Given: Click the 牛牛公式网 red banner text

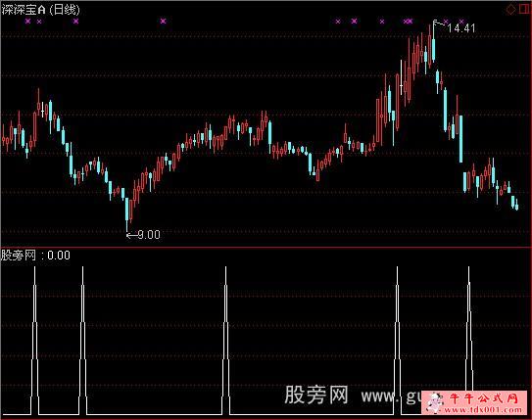Looking at the screenshot, I should pos(484,398).
